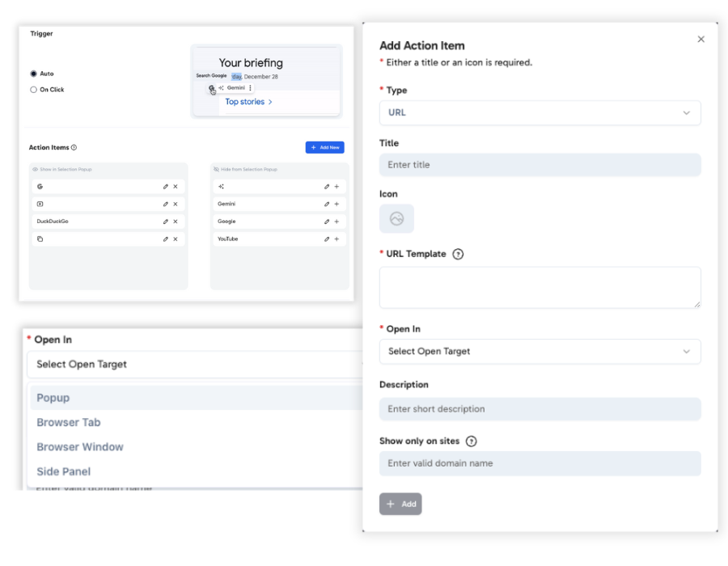The width and height of the screenshot is (728, 566).
Task: Choose Browser Tab from the open target list
Action: point(69,422)
